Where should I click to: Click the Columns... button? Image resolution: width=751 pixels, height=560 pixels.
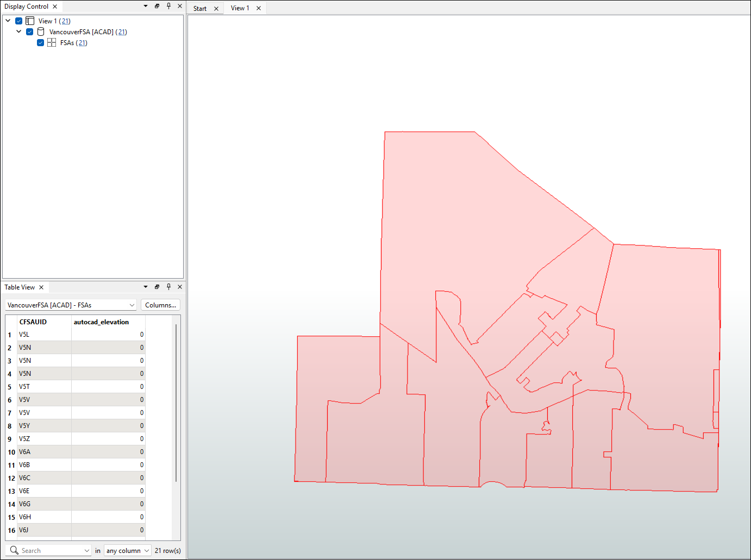click(160, 305)
